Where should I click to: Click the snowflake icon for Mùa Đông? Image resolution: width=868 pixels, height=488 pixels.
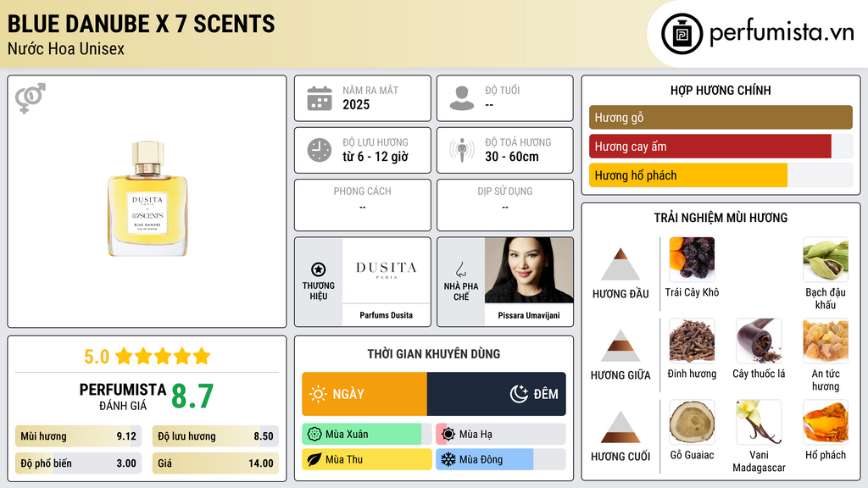[448, 460]
